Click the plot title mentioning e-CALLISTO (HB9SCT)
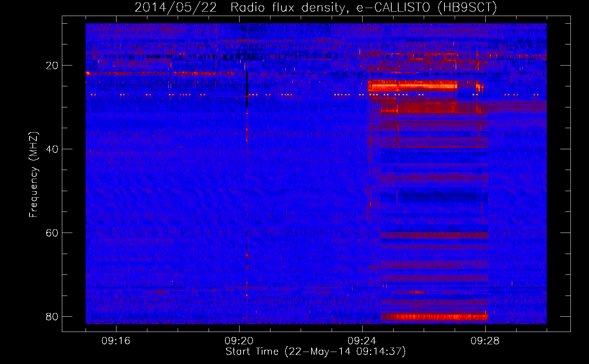 tap(316, 7)
